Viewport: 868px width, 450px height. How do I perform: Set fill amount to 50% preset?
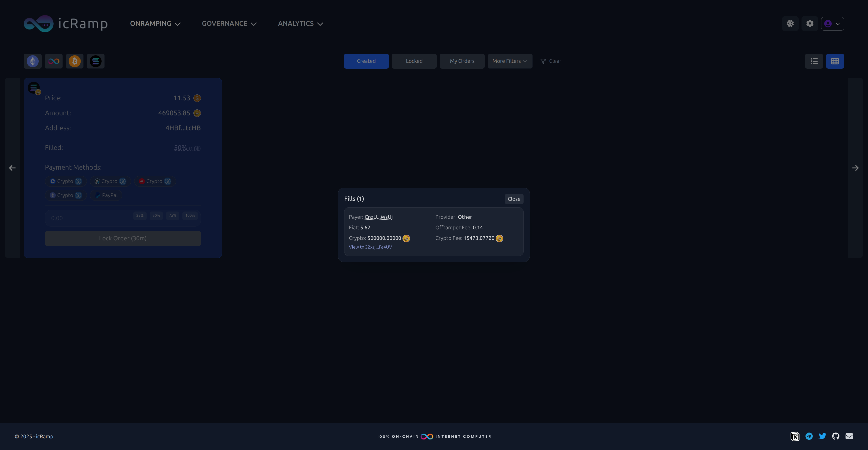[156, 216]
